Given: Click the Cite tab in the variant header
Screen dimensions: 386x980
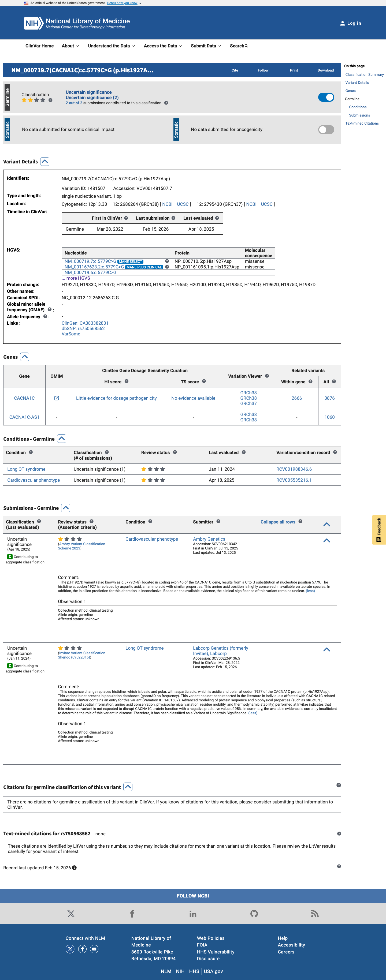Looking at the screenshot, I should (235, 70).
